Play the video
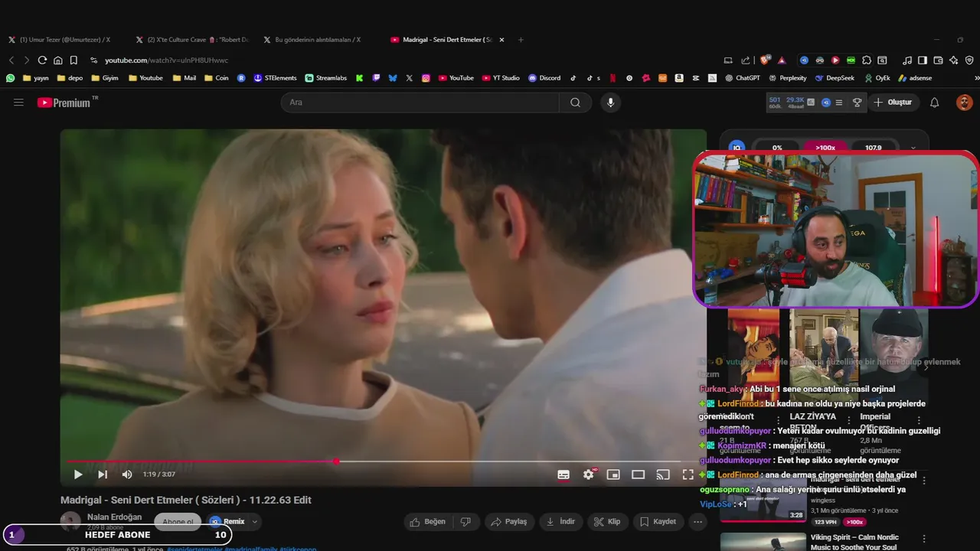 [x=78, y=474]
